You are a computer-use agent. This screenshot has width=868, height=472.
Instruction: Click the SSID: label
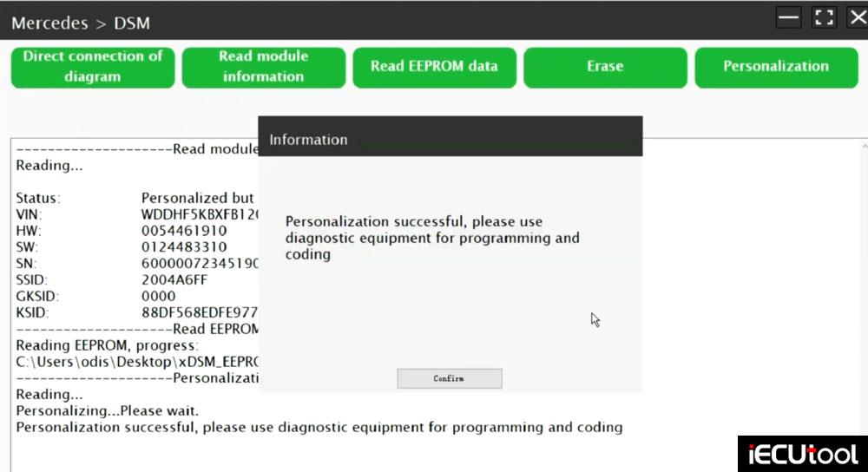pos(31,280)
